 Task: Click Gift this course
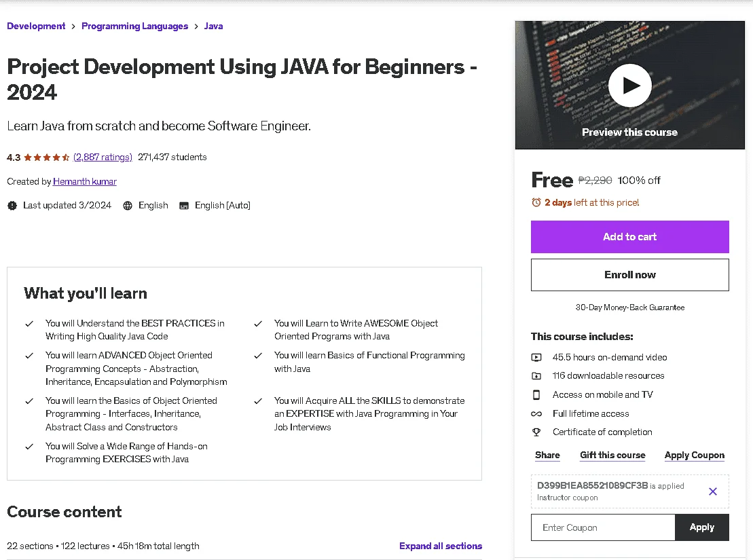pyautogui.click(x=612, y=455)
